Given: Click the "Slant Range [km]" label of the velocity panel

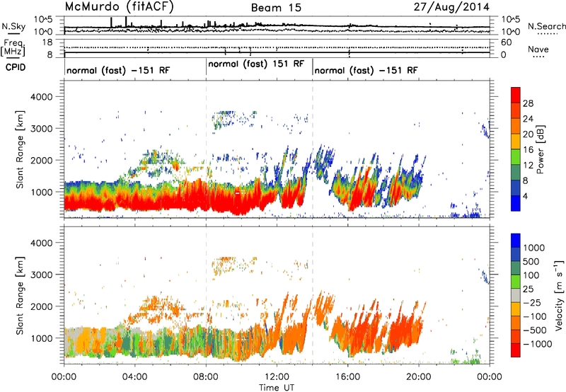Looking at the screenshot, I should point(21,295).
